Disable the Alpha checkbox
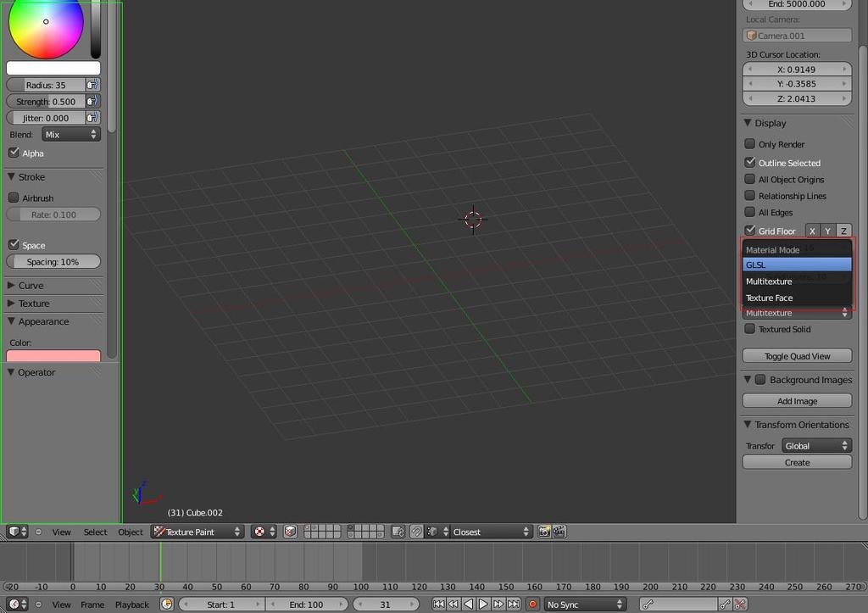The image size is (868, 613). click(14, 153)
